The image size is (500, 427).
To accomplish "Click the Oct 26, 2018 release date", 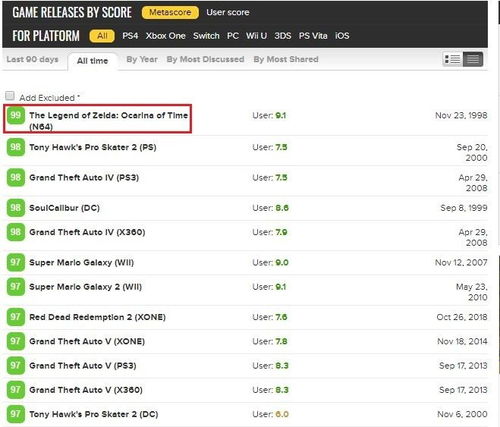I will tap(462, 317).
